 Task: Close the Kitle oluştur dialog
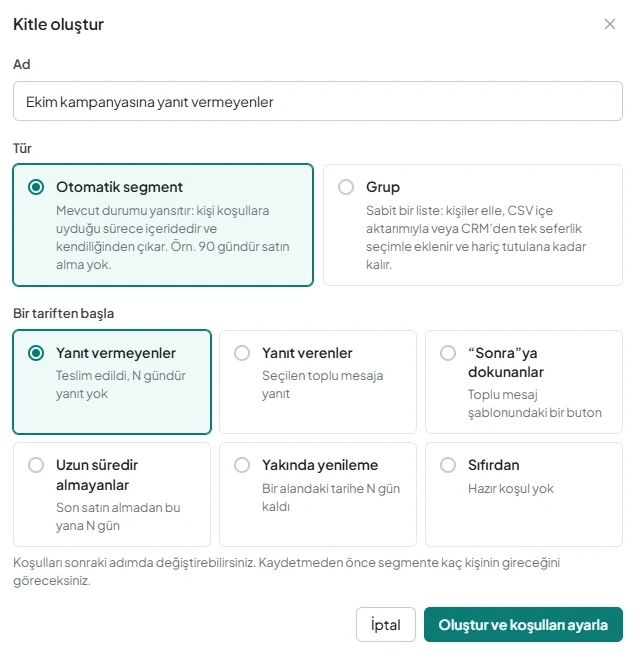[609, 24]
